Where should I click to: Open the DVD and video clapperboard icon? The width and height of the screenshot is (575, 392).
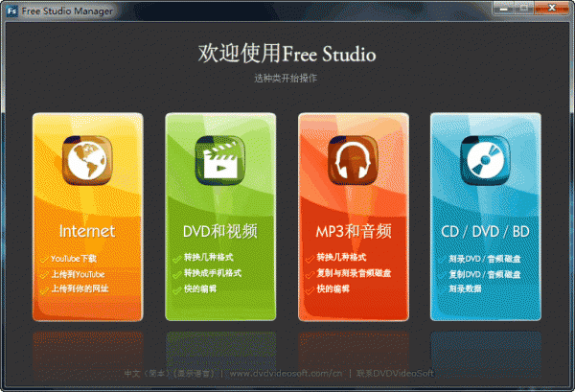pos(220,160)
